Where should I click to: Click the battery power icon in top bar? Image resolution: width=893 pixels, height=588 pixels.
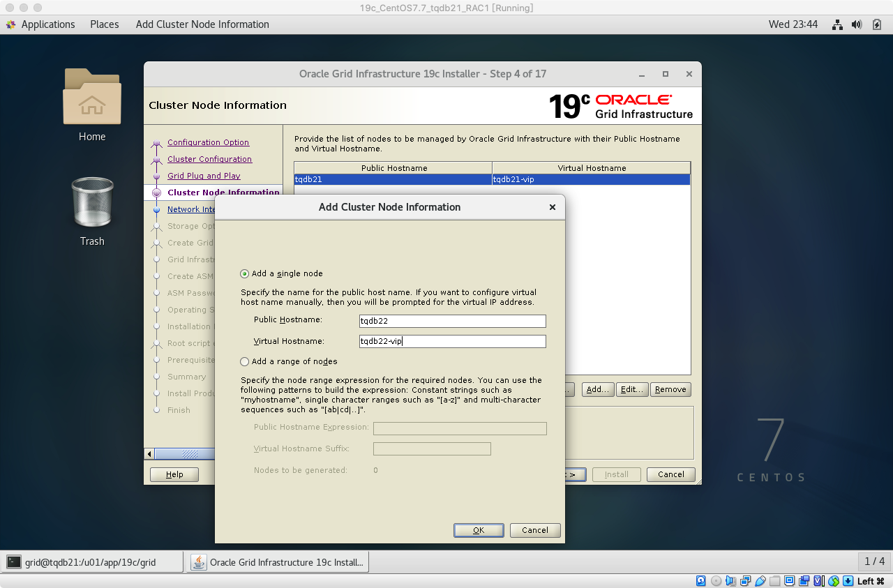tap(877, 24)
